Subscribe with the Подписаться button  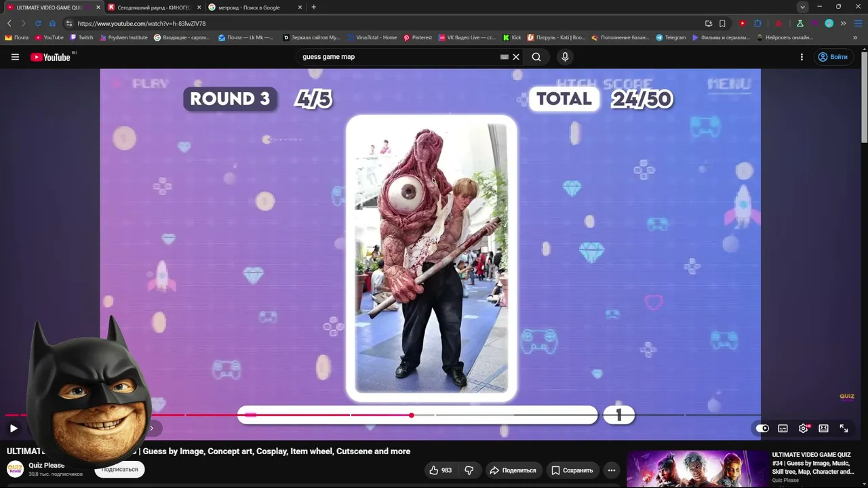click(119, 469)
